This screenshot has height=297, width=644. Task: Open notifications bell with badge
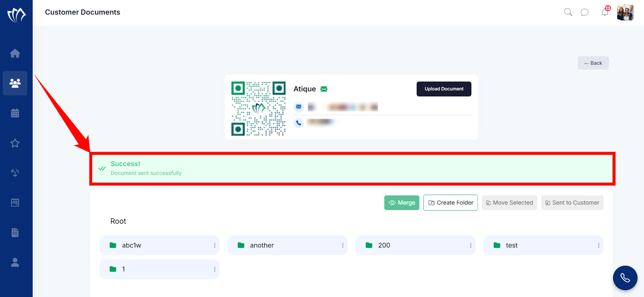click(x=605, y=11)
